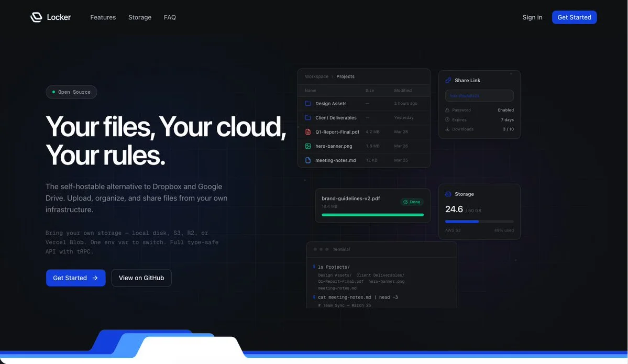Screen dimensions: 628x364
Task: Click the blue storage usage bar
Action: [x=462, y=222]
